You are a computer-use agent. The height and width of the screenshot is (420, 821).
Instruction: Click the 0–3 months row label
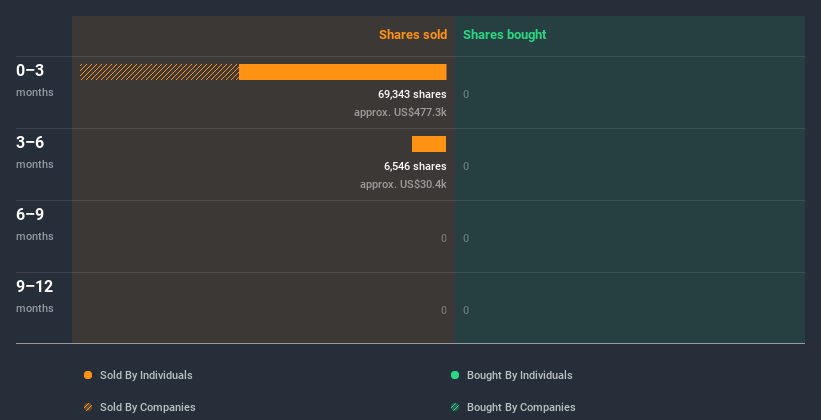(x=35, y=80)
